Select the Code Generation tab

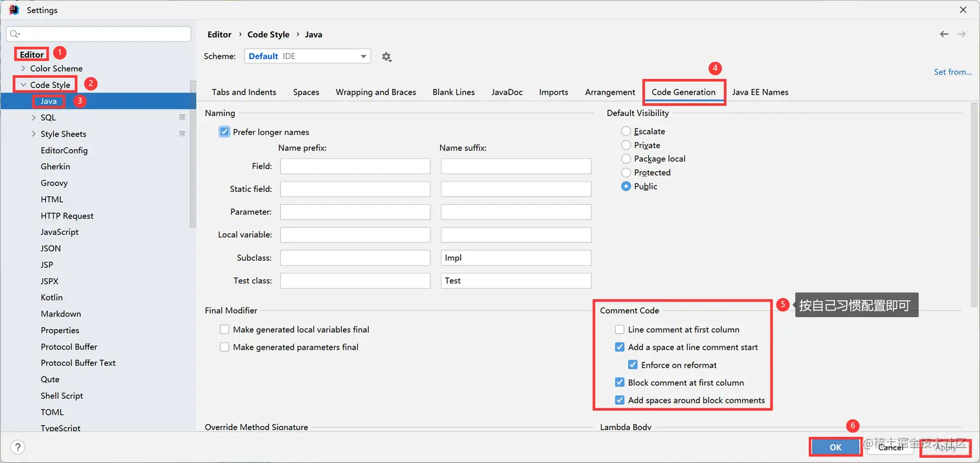tap(683, 92)
